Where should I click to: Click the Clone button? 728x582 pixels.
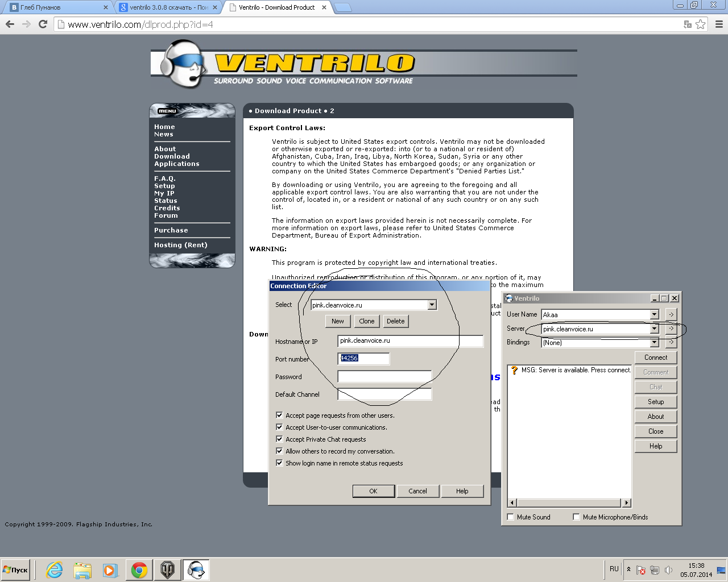(367, 321)
